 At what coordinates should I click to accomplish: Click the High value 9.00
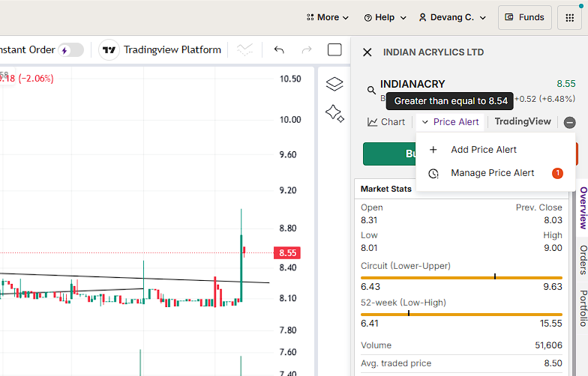(553, 248)
